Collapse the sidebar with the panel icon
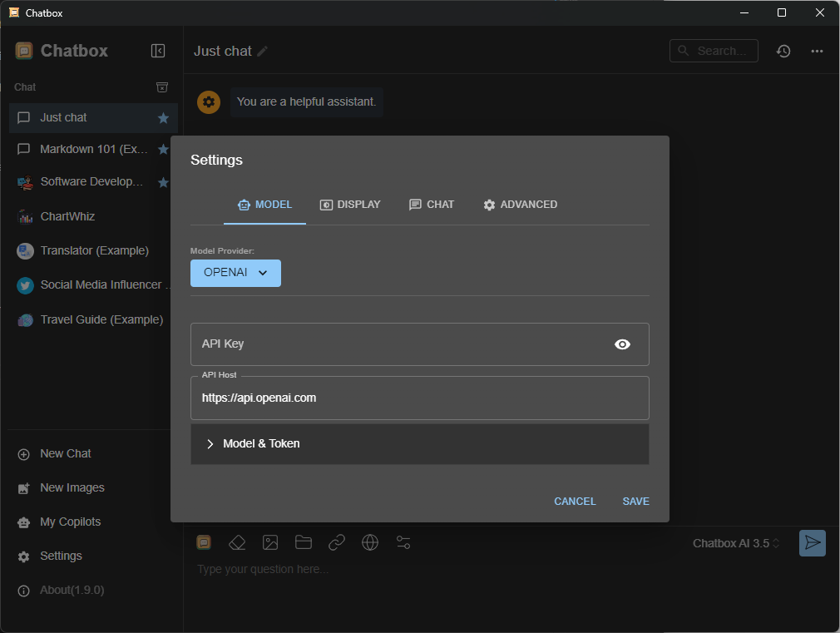The image size is (840, 633). click(157, 51)
